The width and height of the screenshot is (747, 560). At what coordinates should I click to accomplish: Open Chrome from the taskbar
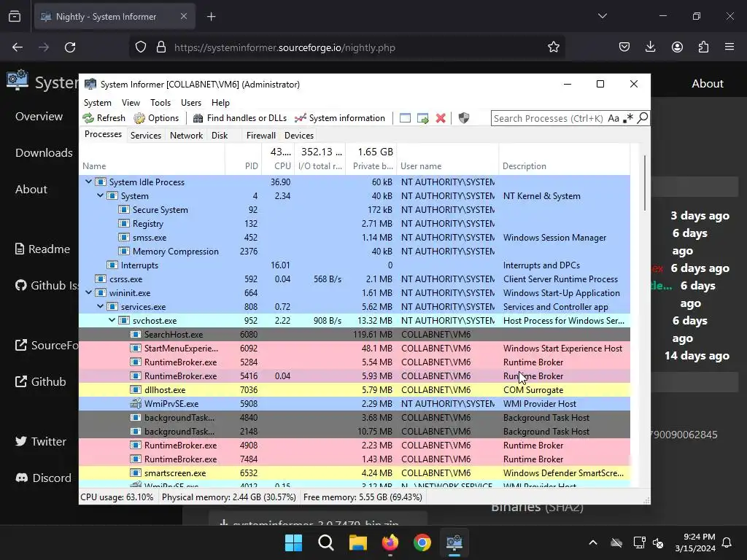tap(422, 542)
